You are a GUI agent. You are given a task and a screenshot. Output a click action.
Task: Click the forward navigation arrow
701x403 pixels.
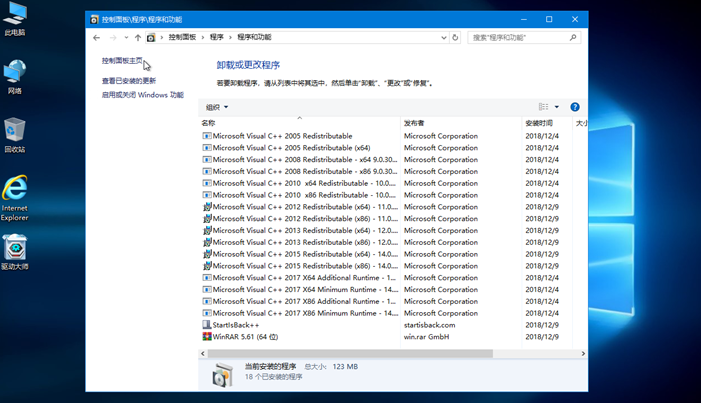(113, 38)
